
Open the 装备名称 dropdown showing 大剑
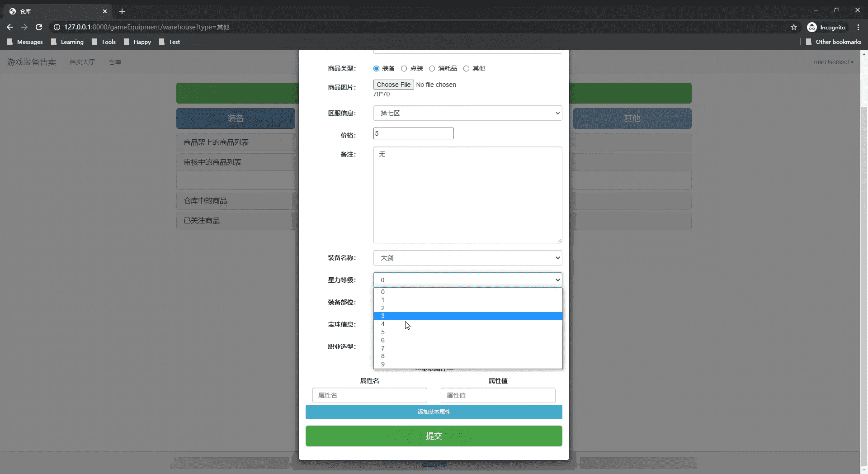(467, 258)
